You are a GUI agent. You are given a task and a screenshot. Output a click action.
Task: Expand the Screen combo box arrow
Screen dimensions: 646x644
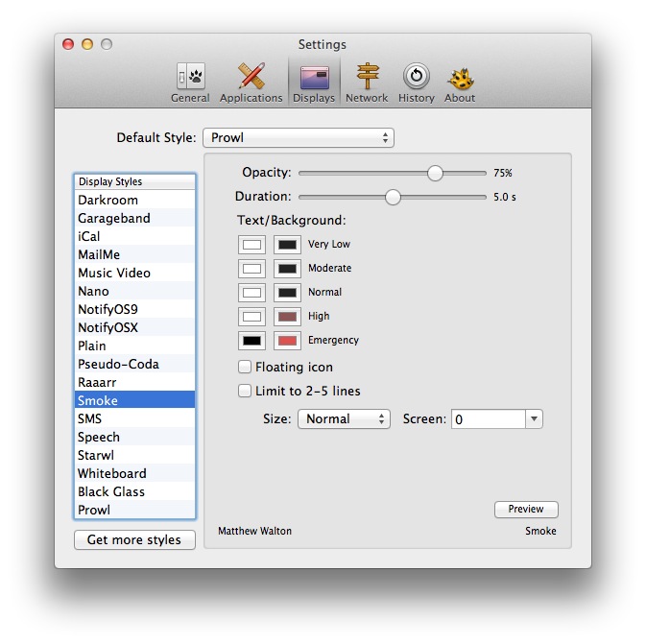534,419
